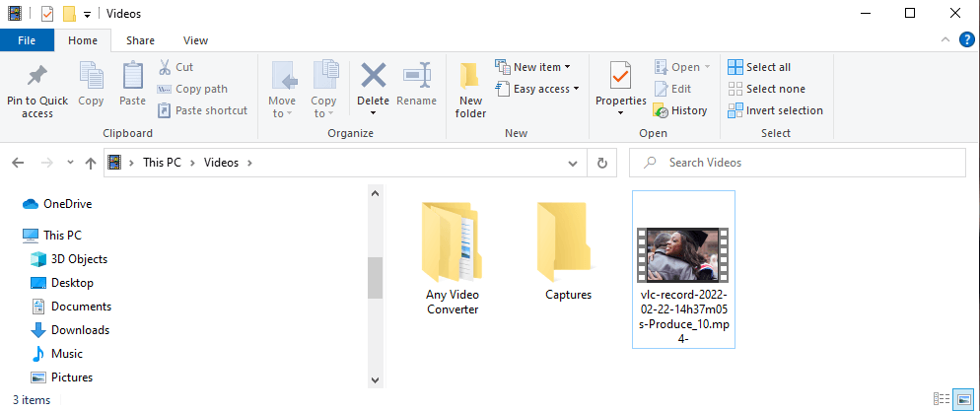Collapse the ribbon with chevron
The image size is (980, 411).
click(945, 40)
